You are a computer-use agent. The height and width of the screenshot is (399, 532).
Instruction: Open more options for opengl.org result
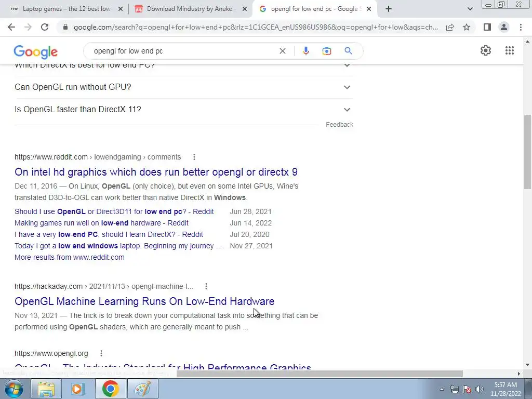[x=101, y=353]
